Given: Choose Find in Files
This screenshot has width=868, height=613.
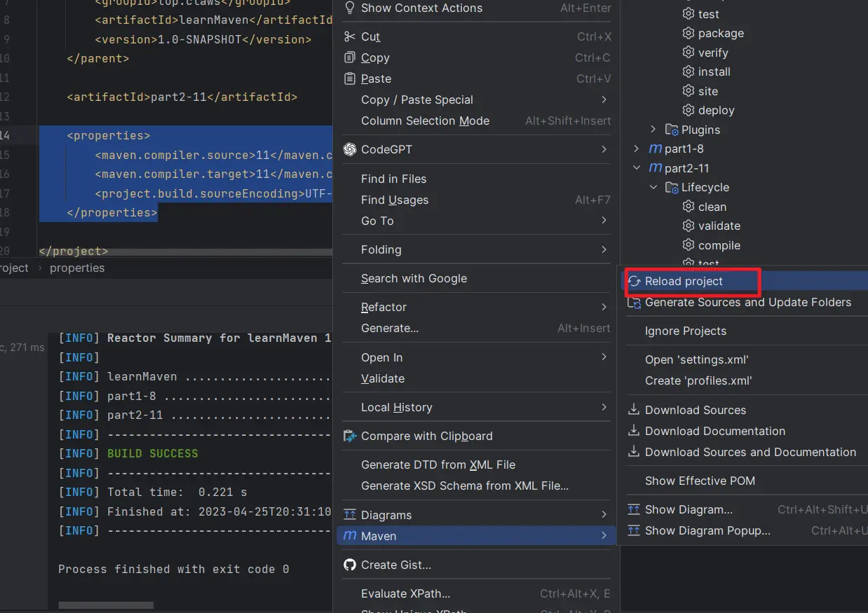Looking at the screenshot, I should pyautogui.click(x=477, y=179).
